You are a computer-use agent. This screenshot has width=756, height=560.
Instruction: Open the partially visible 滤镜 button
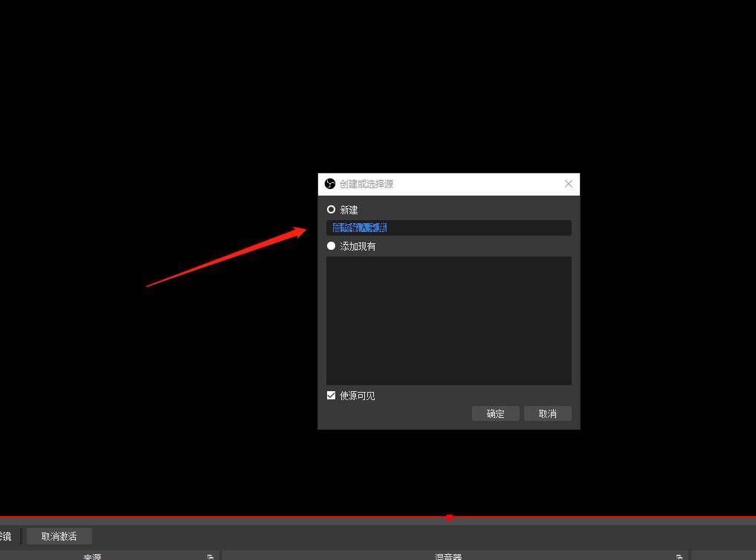pos(6,536)
